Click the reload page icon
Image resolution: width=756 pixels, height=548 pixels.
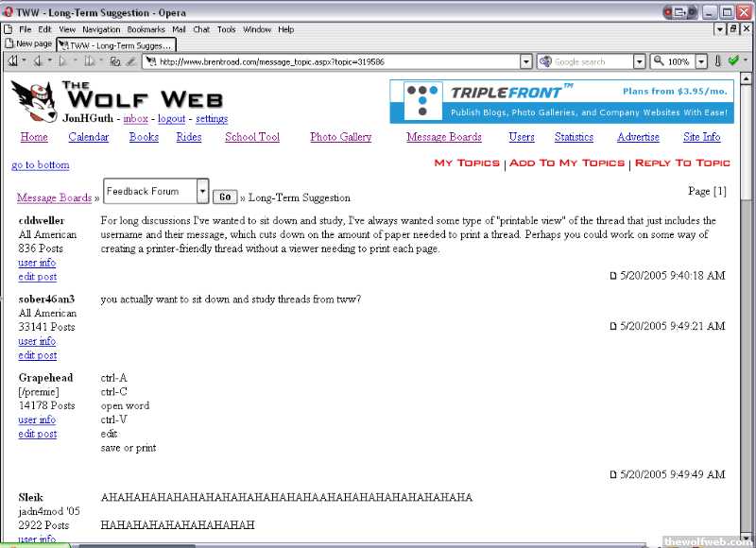coord(114,61)
